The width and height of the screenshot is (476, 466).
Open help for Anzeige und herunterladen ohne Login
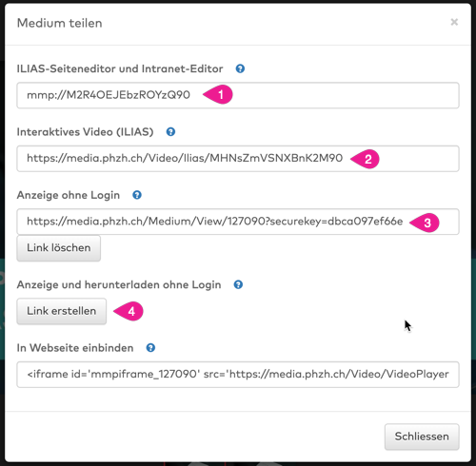[238, 284]
